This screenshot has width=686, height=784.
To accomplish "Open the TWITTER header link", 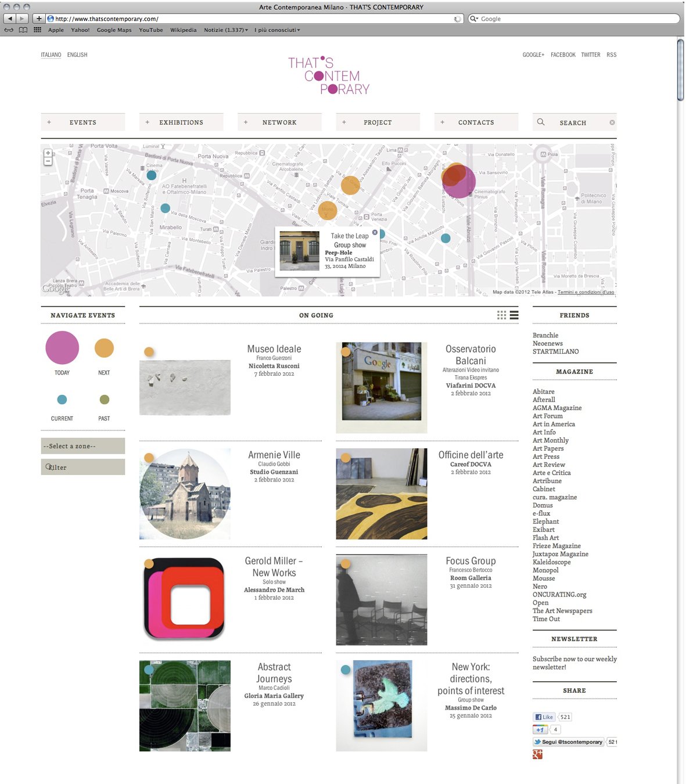I will point(591,55).
